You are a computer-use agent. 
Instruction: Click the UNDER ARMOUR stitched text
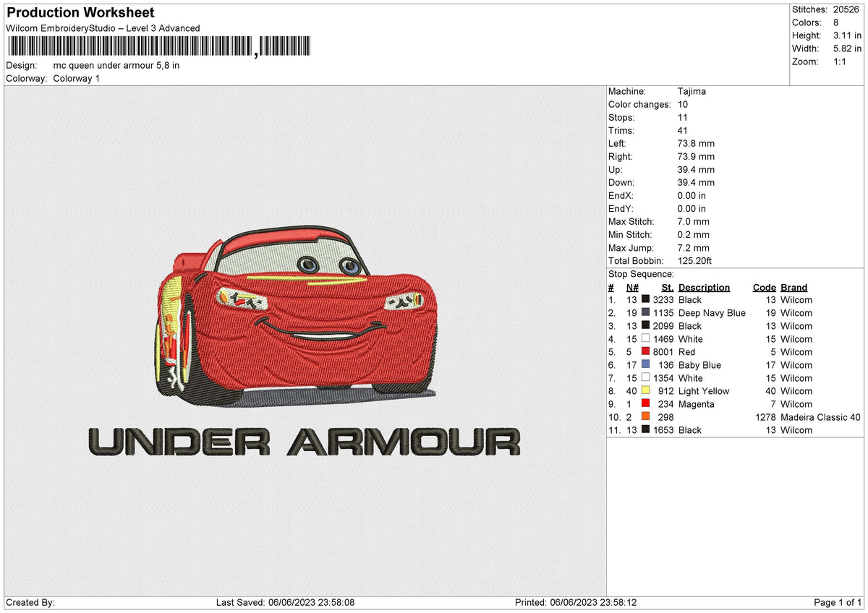pos(304,442)
